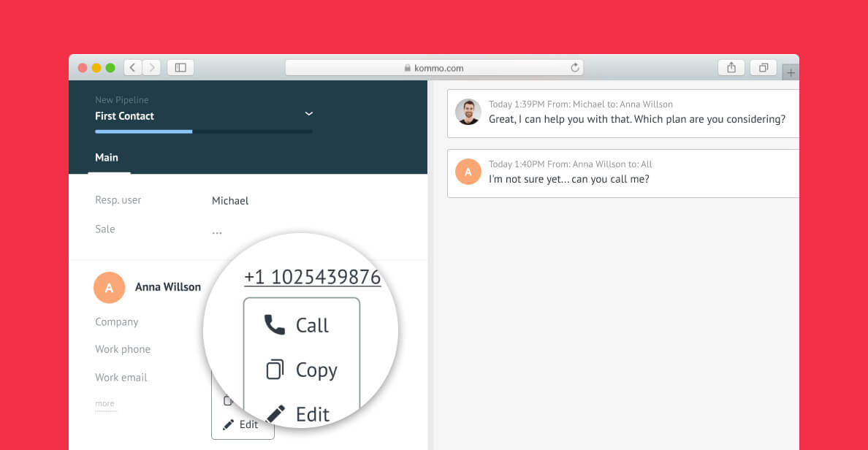Viewport: 868px width, 450px height.
Task: Click the 'Today 1:40PM' message header
Action: tap(570, 164)
